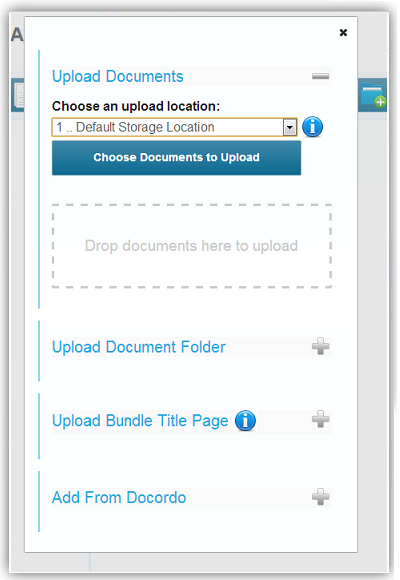Expand the Upload Document Folder section

(x=320, y=346)
